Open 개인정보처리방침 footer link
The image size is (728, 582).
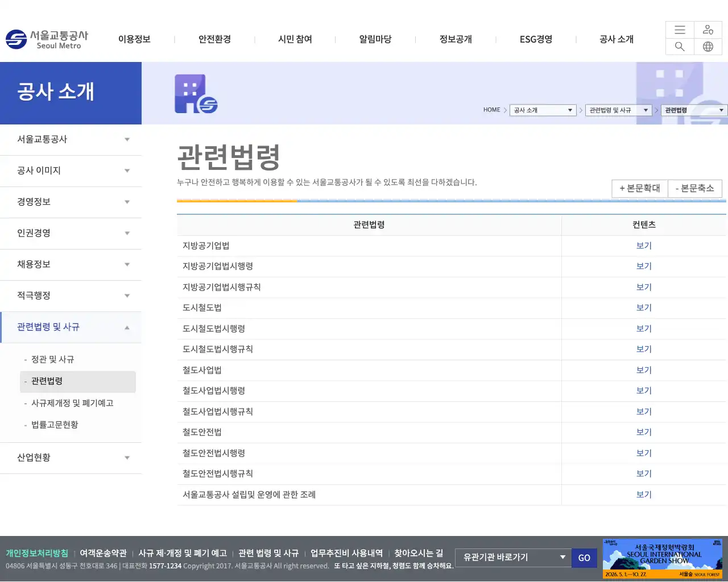pyautogui.click(x=37, y=554)
